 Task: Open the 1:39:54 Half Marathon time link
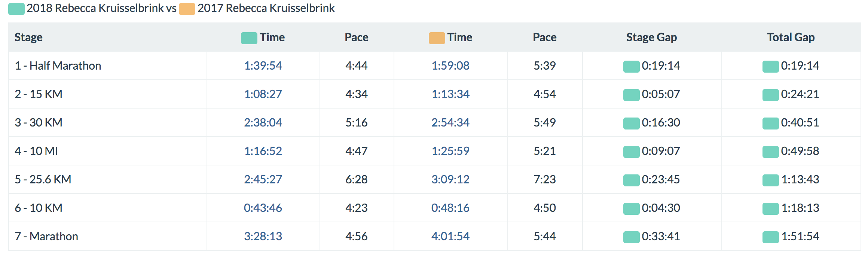coord(263,66)
